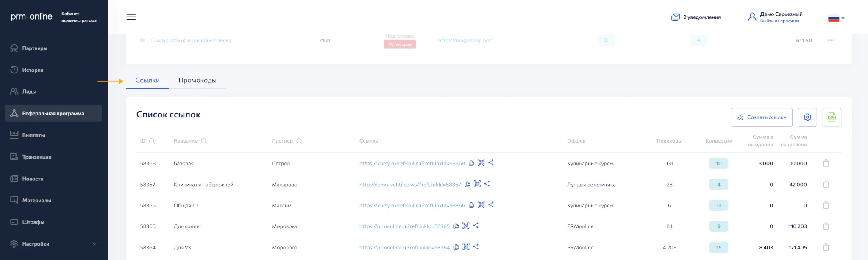Click the ID column search icon

point(152,141)
